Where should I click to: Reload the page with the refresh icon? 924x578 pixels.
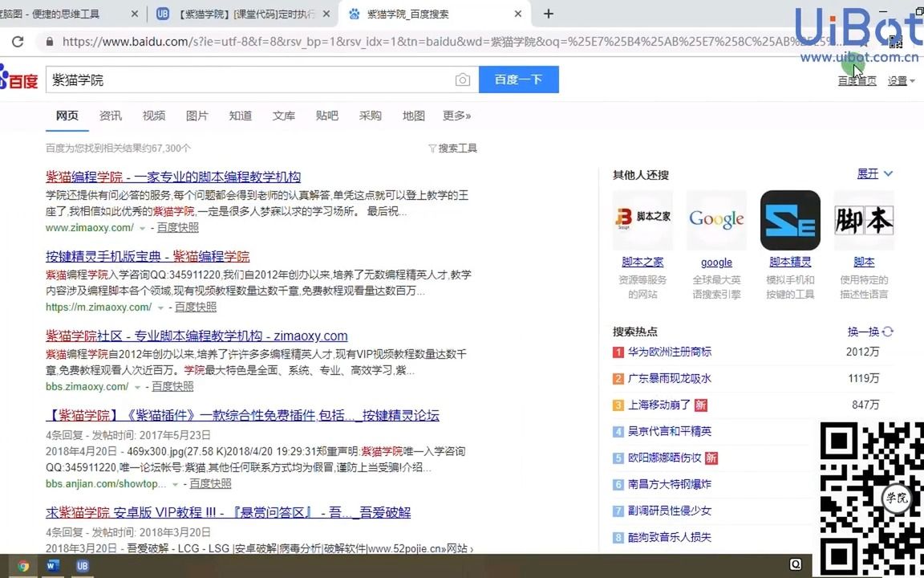pos(17,41)
